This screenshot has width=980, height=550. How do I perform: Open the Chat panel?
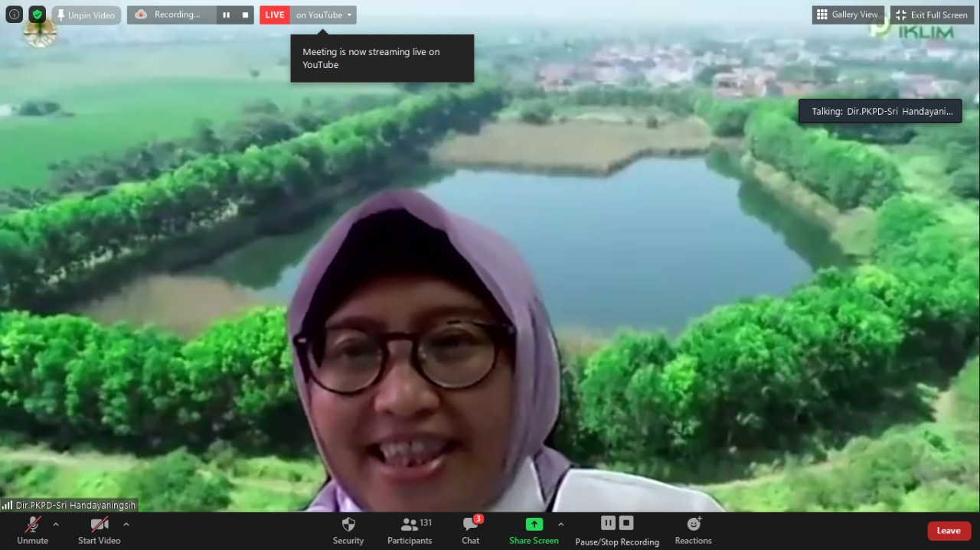pos(471,530)
